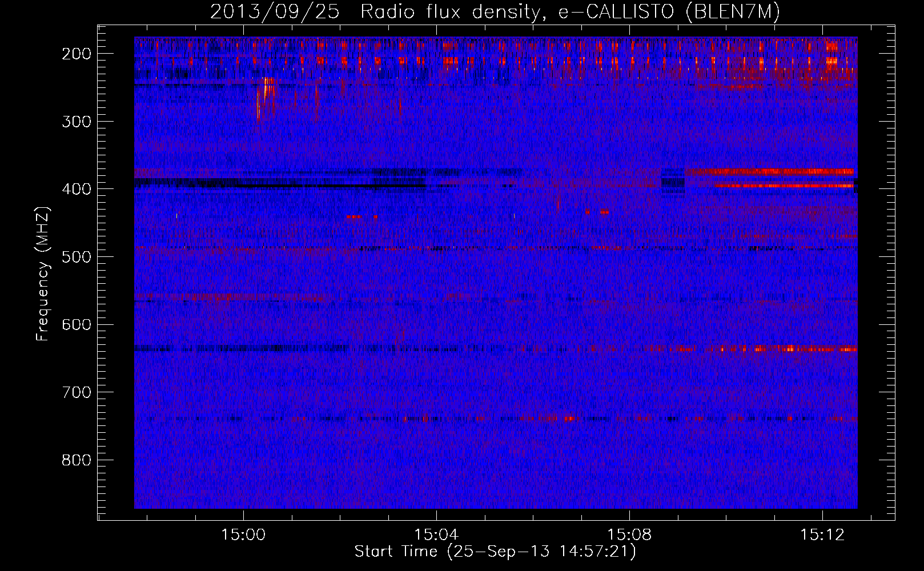Click the 15:08 time tick label
The height and width of the screenshot is (571, 924).
pyautogui.click(x=629, y=535)
